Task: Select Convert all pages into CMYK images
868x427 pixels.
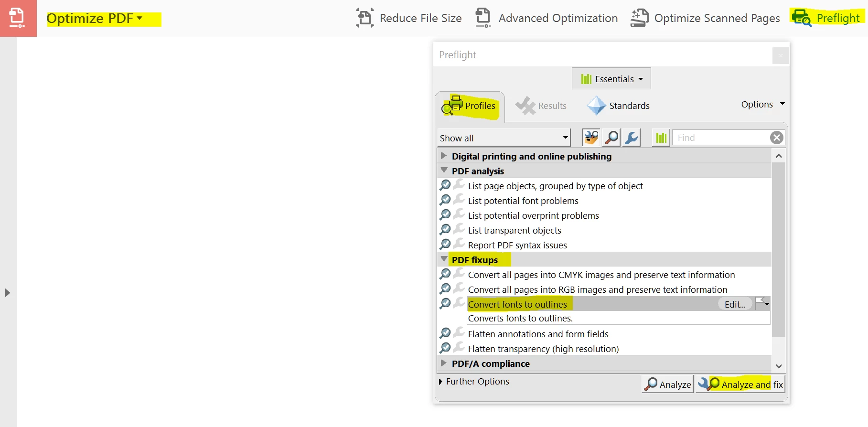Action: [x=601, y=275]
